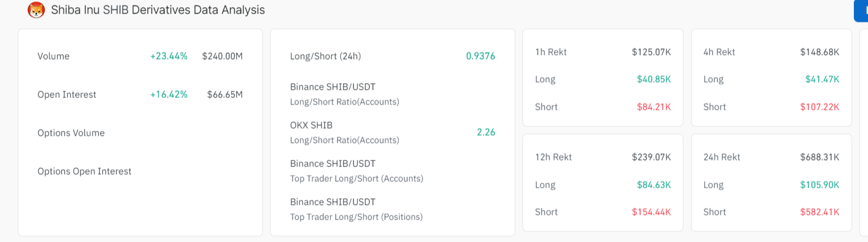Click the Volume $240.00M value
This screenshot has width=868, height=242.
[222, 56]
